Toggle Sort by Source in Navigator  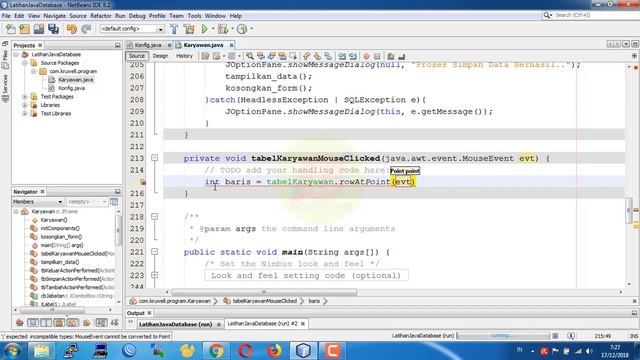(x=115, y=323)
